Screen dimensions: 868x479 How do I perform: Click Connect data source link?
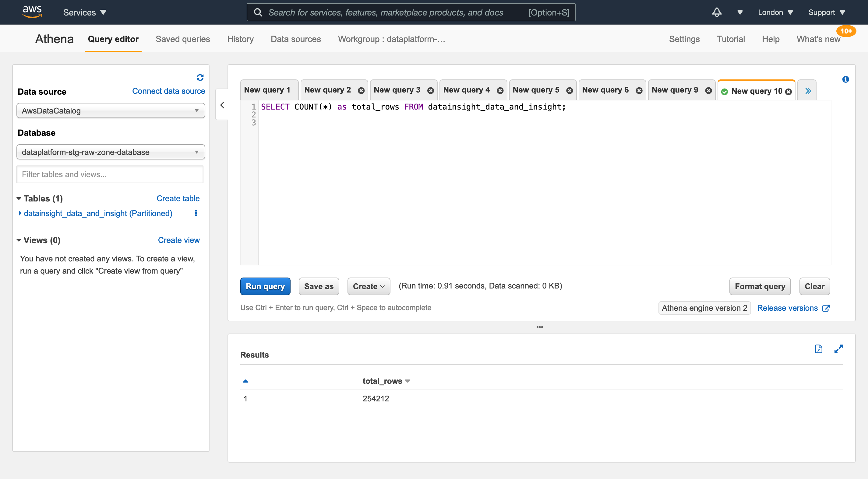pos(168,91)
